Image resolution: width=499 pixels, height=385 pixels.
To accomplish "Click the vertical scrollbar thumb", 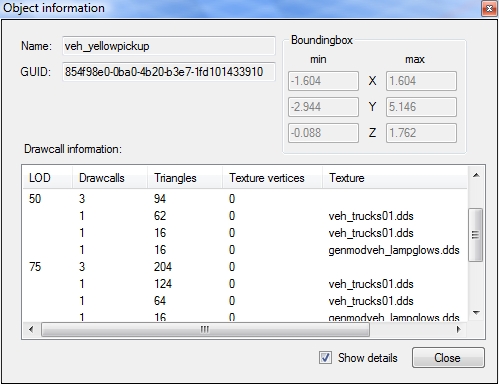I will click(x=476, y=235).
